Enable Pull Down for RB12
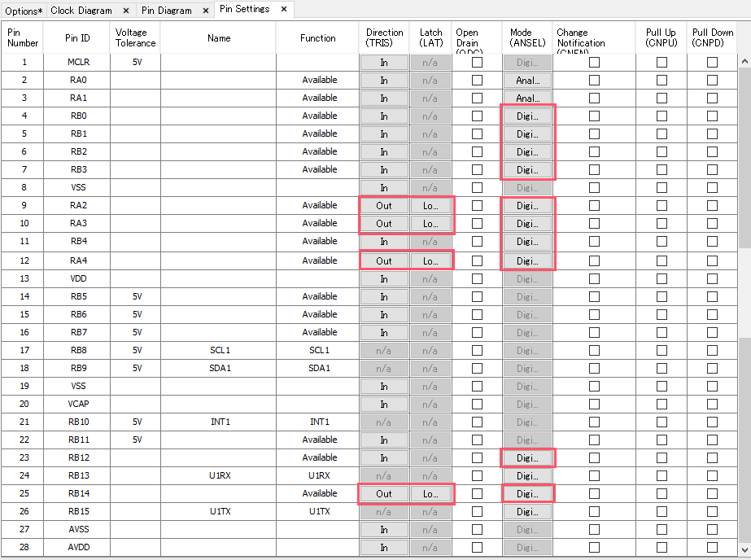751x560 pixels. pos(712,458)
